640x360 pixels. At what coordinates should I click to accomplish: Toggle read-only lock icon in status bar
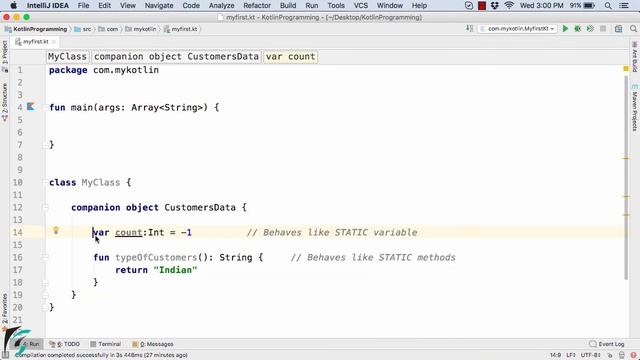[610, 355]
